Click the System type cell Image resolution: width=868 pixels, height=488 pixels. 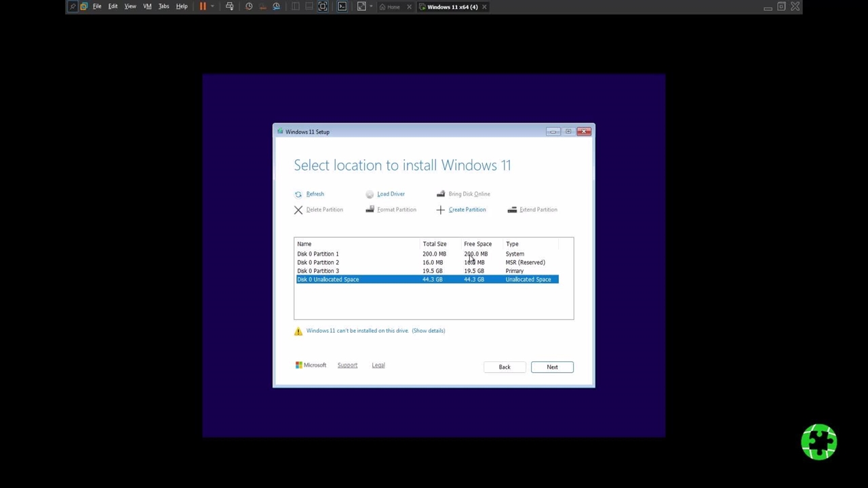pyautogui.click(x=515, y=254)
